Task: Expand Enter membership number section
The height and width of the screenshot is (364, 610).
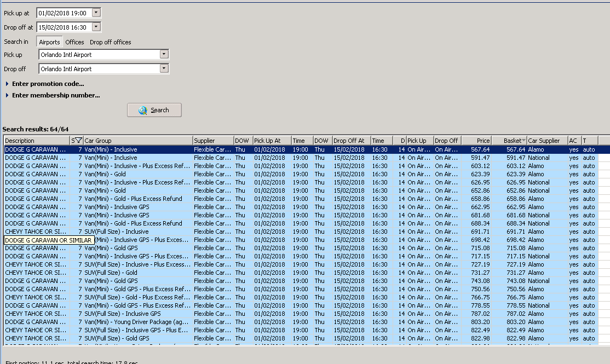Action: (x=53, y=95)
